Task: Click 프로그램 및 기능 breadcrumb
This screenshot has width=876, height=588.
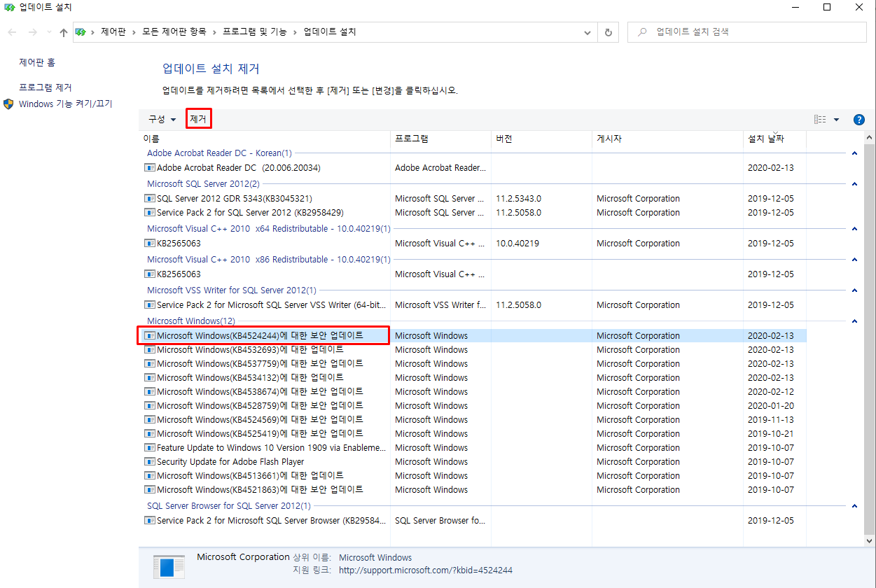Action: click(x=254, y=32)
